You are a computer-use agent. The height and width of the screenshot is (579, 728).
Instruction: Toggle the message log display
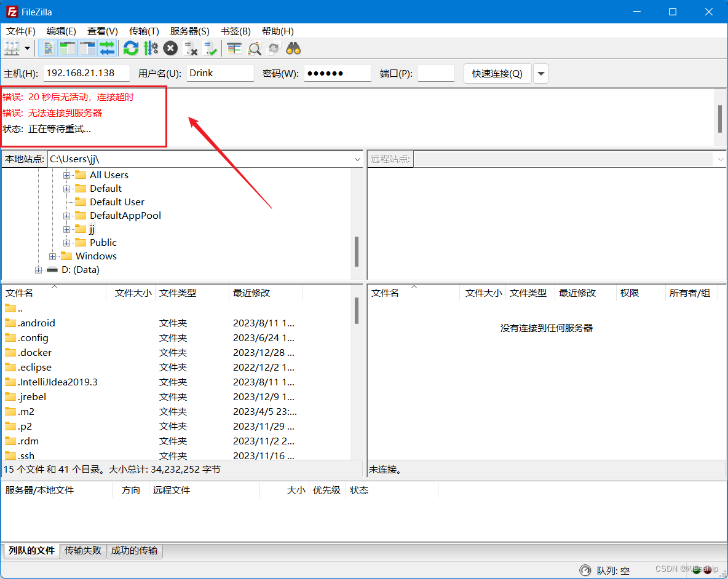(47, 48)
